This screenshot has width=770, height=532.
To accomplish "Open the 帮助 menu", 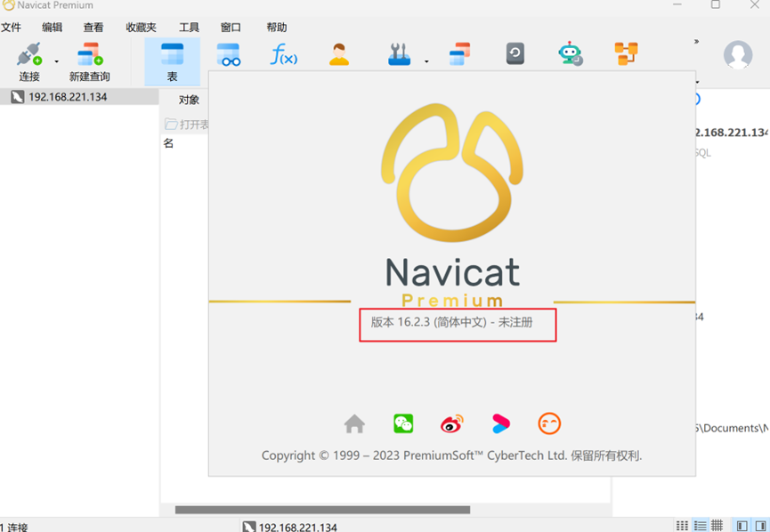I will click(x=277, y=28).
